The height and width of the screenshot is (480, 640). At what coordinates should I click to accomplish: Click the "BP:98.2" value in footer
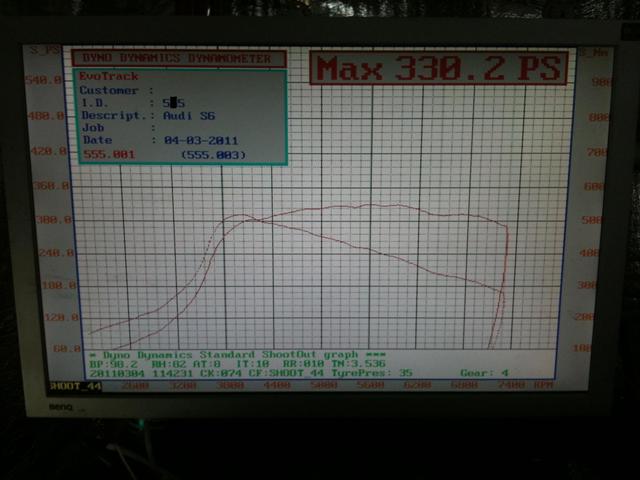[113, 364]
